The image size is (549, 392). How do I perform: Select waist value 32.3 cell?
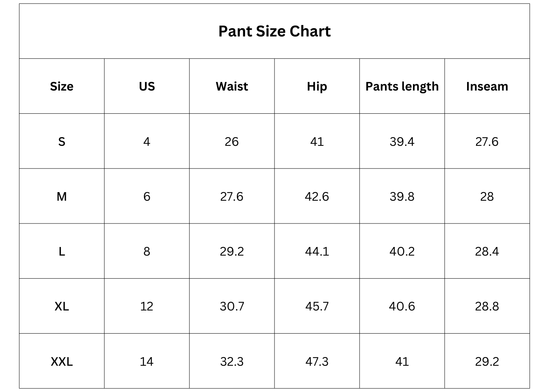click(232, 361)
